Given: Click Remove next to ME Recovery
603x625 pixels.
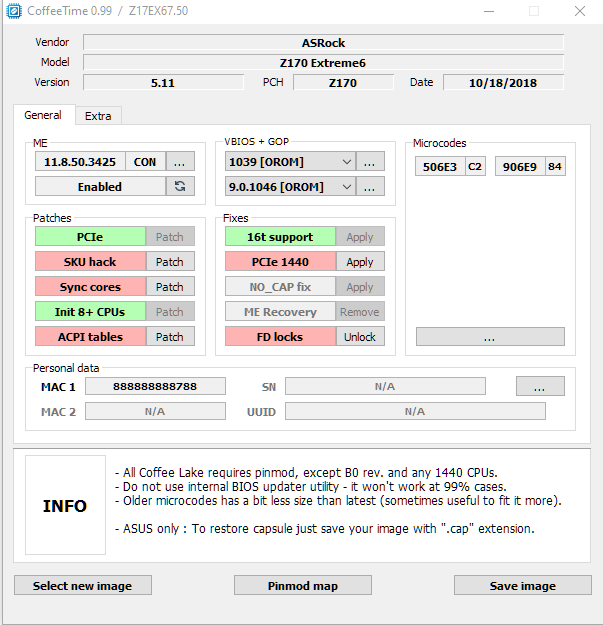Looking at the screenshot, I should [360, 312].
